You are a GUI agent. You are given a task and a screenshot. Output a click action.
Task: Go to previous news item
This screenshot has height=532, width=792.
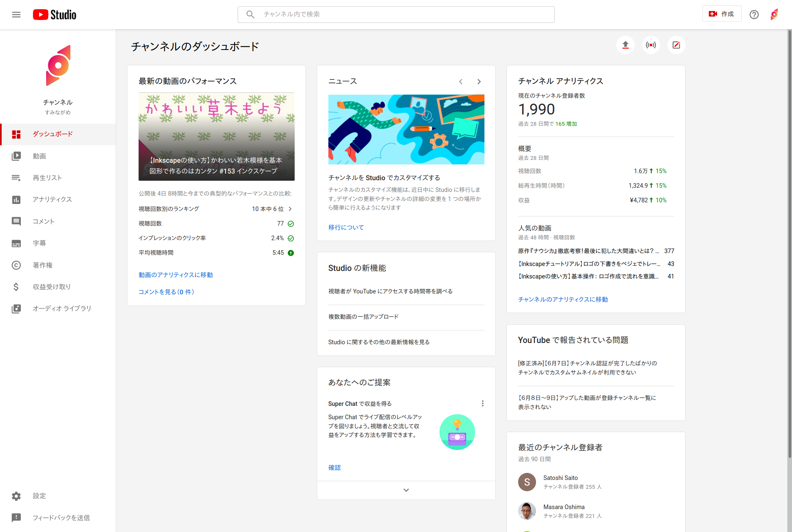pyautogui.click(x=461, y=82)
